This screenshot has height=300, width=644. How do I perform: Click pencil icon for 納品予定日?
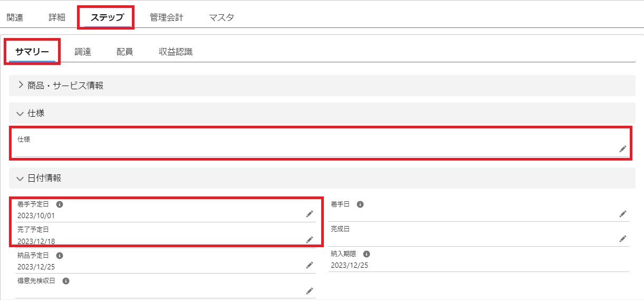[310, 265]
